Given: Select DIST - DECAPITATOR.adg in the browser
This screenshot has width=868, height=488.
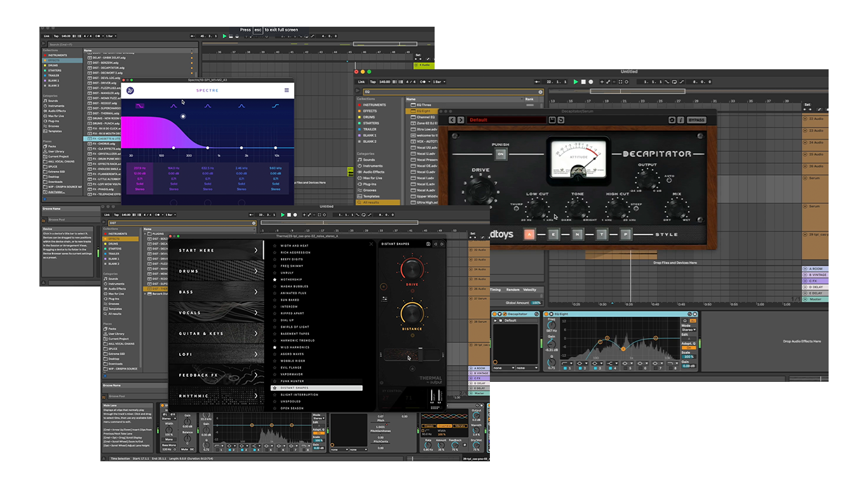Looking at the screenshot, I should [105, 67].
